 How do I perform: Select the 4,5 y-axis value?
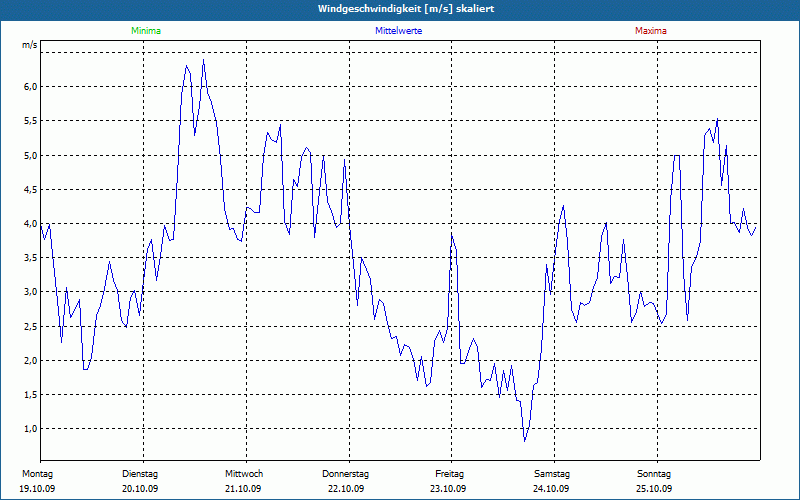point(31,189)
